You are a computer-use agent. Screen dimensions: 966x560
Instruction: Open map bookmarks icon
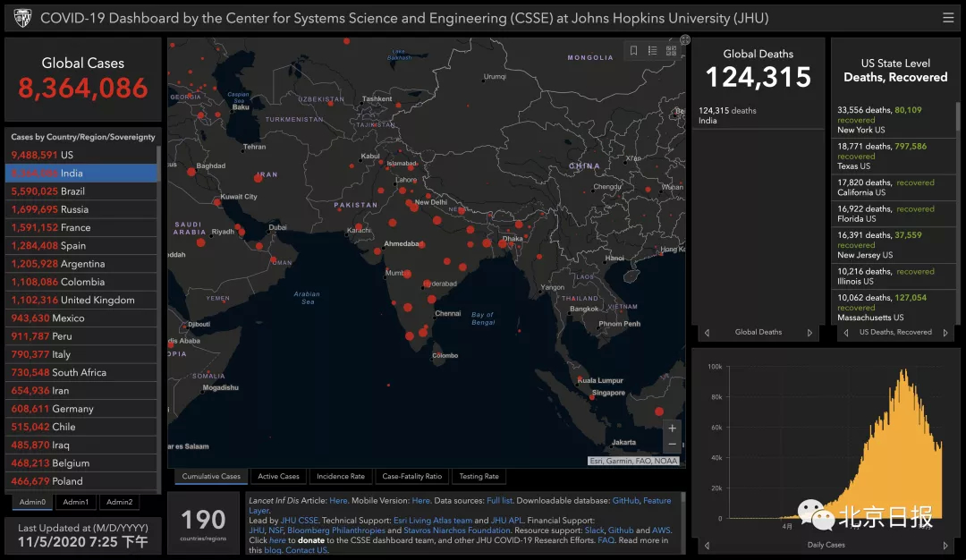pos(633,50)
